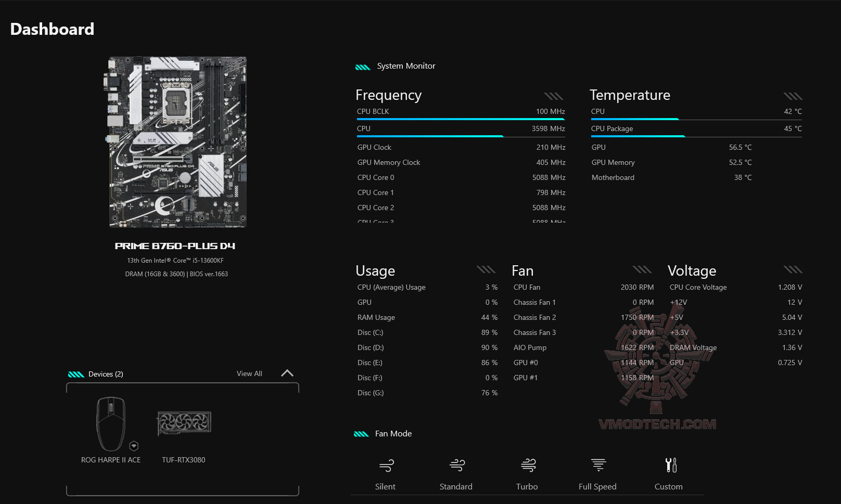Click the TUF-RTX3080 graphics card image
841x504 pixels.
coord(184,423)
